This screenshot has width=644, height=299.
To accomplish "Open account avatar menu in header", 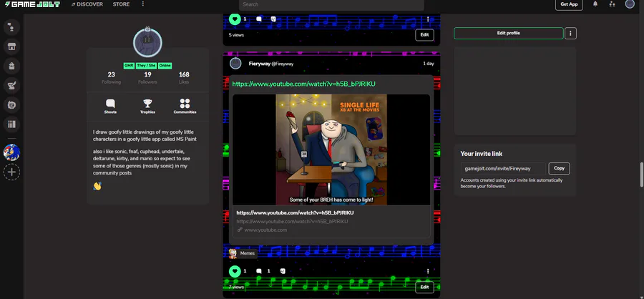I will (x=630, y=4).
